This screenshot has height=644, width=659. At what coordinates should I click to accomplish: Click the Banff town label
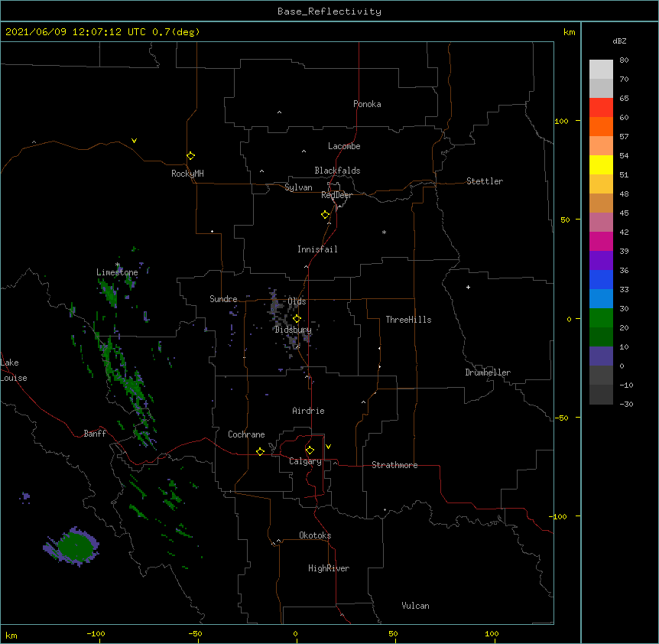pyautogui.click(x=95, y=434)
